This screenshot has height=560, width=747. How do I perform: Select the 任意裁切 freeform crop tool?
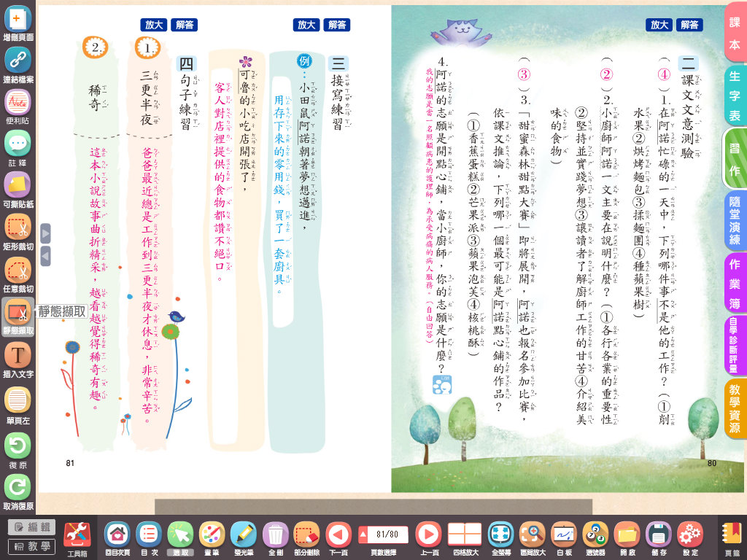click(x=18, y=274)
